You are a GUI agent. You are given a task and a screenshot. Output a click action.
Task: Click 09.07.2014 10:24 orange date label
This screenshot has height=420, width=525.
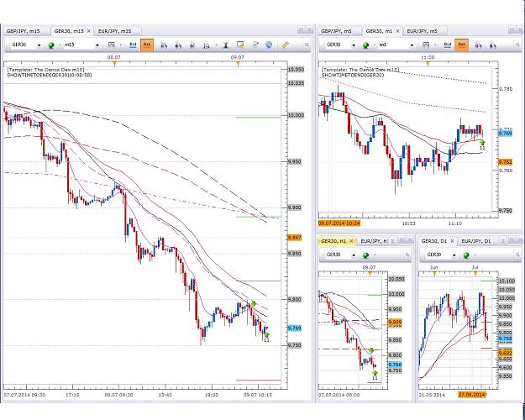coord(339,223)
